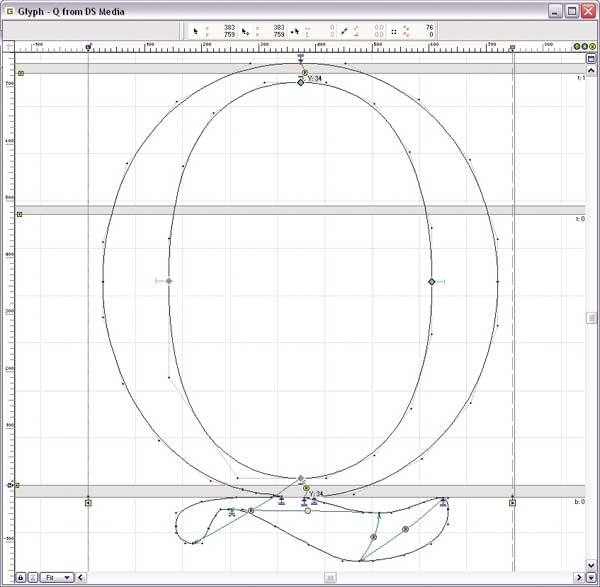Click the 'b: 0' zone label
Viewport: 600px width, 587px height.
pyautogui.click(x=580, y=502)
